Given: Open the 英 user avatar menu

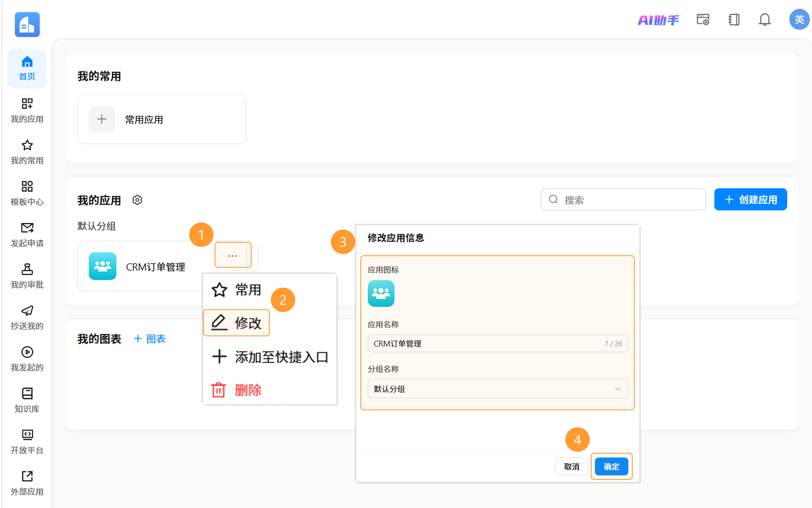Looking at the screenshot, I should point(799,19).
